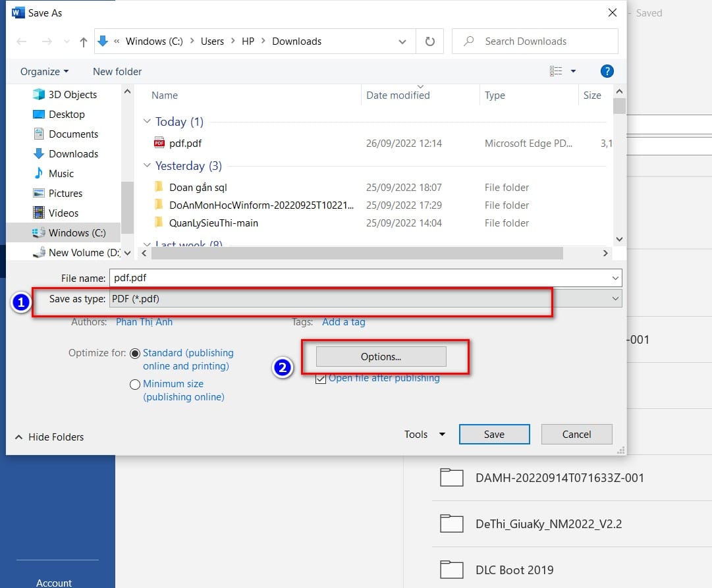The image size is (712, 588).
Task: Click the pdf.pdf file icon
Action: point(159,143)
